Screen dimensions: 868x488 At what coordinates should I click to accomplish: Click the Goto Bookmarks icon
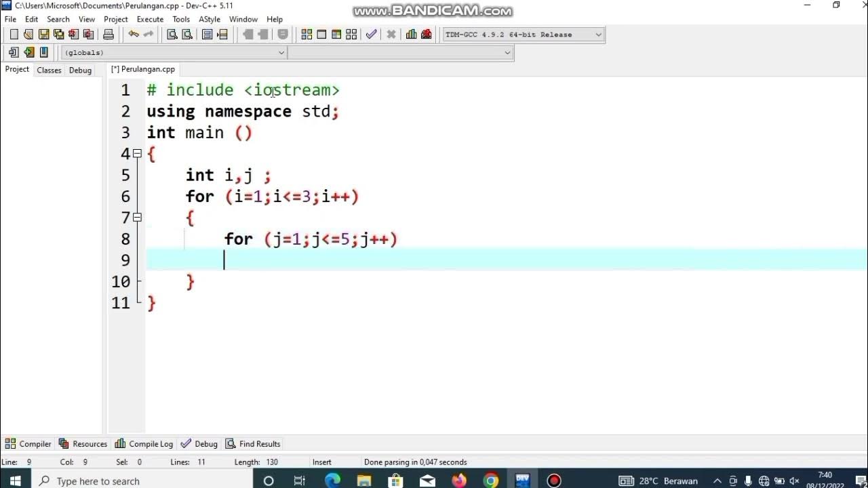(43, 52)
